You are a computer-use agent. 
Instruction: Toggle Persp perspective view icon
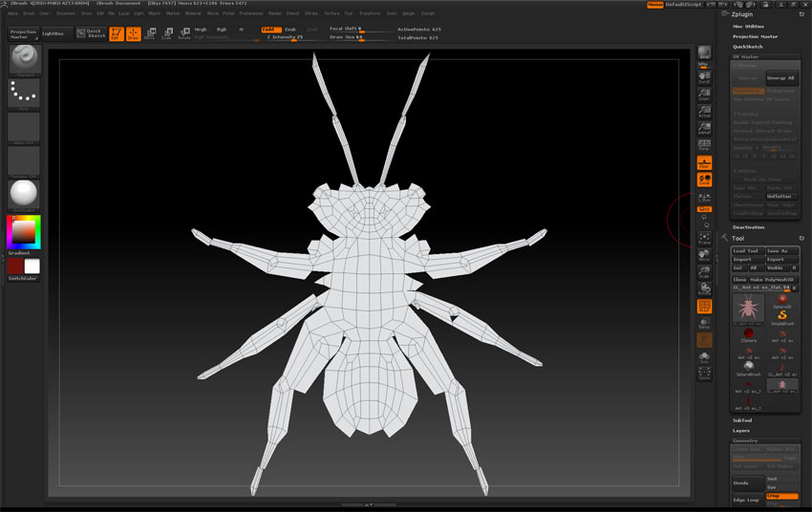click(704, 145)
